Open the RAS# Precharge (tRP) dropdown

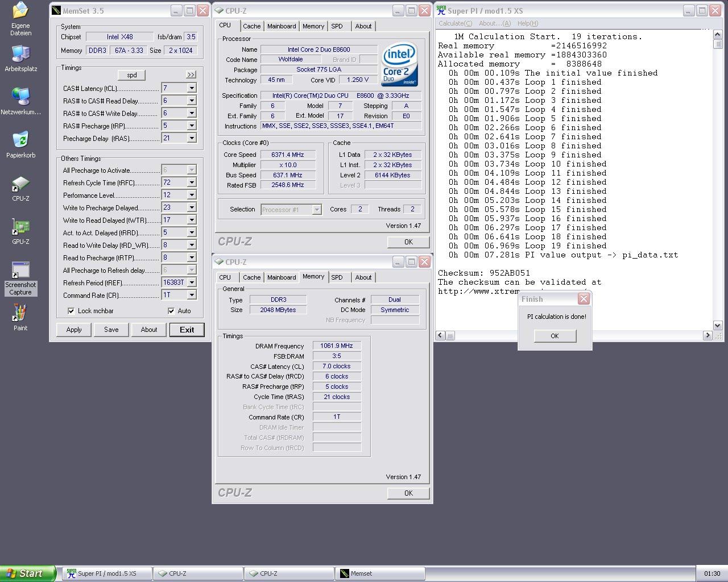tap(192, 126)
